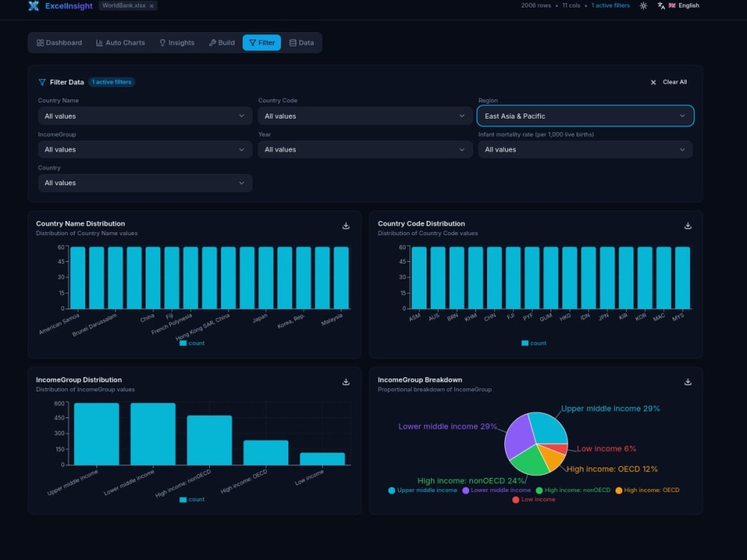Click the ASM bar in Country Code chart
Viewport: 747px width, 560px height.
click(x=419, y=278)
